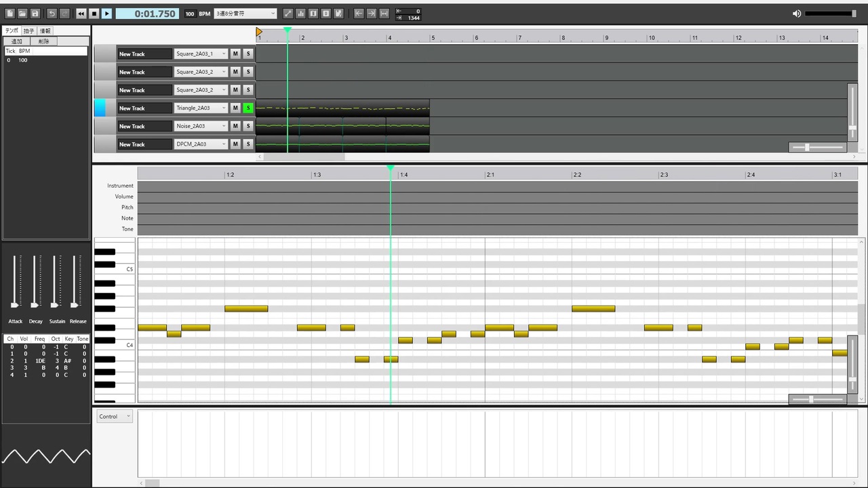The width and height of the screenshot is (868, 488).
Task: Click the Triangle_2A03 track clip in timeline
Action: click(x=342, y=108)
